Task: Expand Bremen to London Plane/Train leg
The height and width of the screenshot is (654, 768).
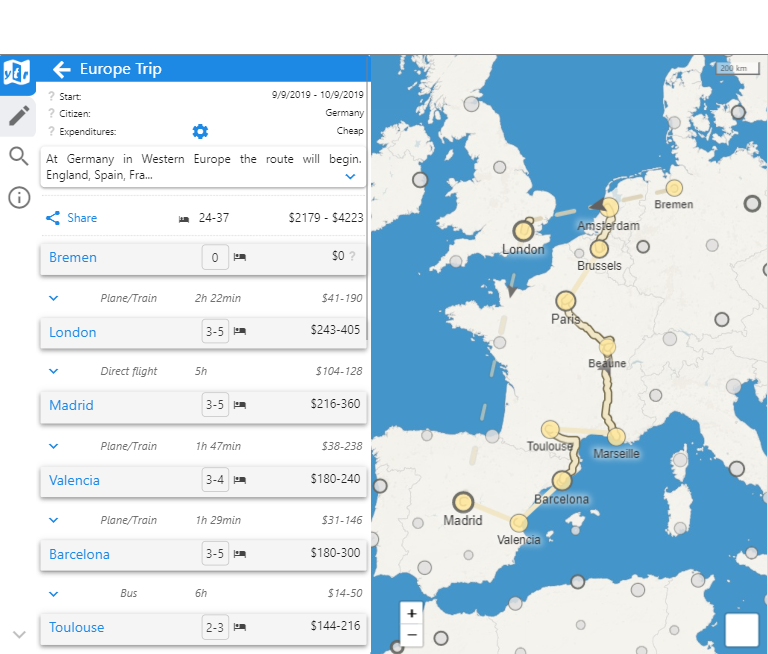Action: 54,298
